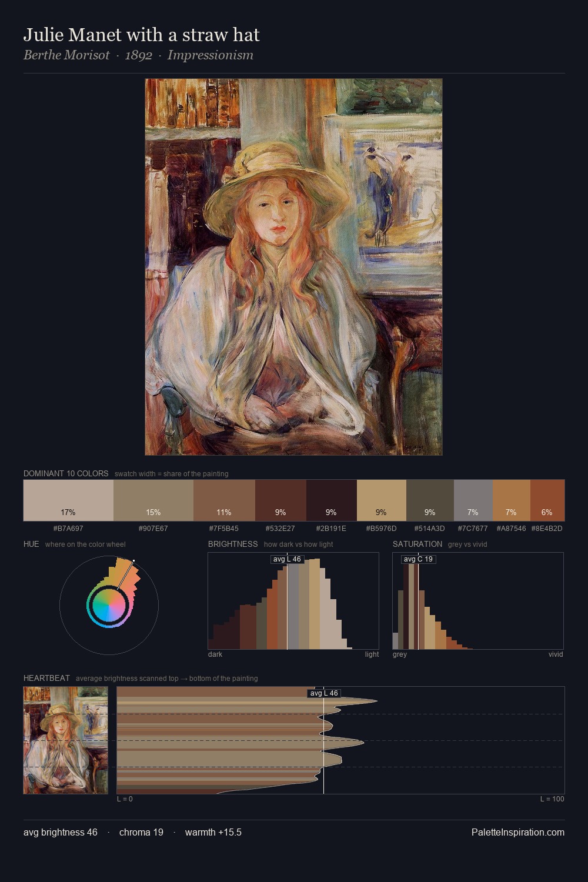The height and width of the screenshot is (882, 588).
Task: Open the PaletteInspiration.com link
Action: click(518, 832)
